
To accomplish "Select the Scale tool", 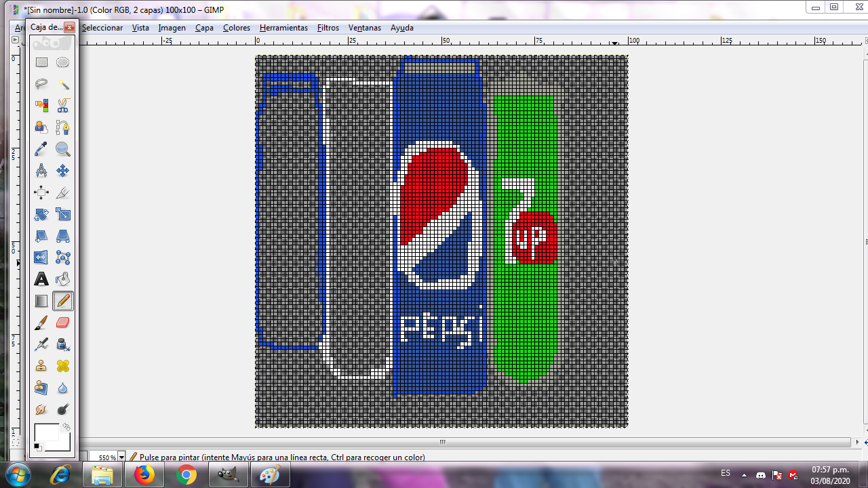I will 63,214.
